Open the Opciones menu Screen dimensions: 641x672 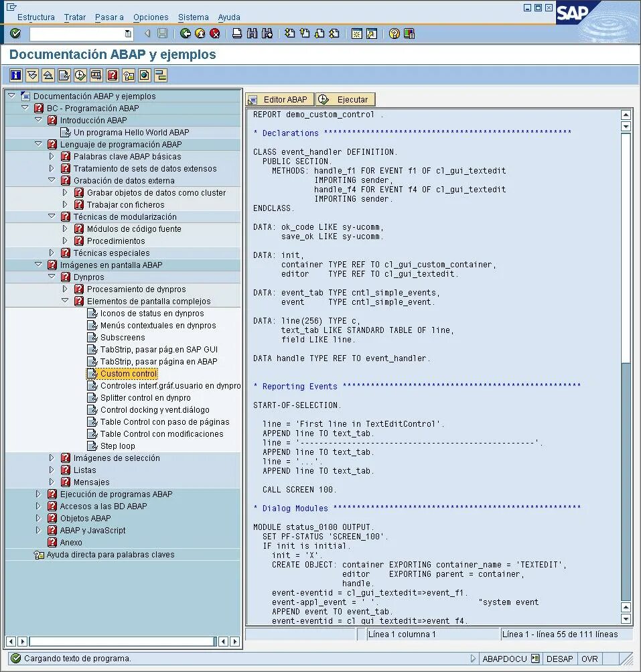[x=151, y=17]
